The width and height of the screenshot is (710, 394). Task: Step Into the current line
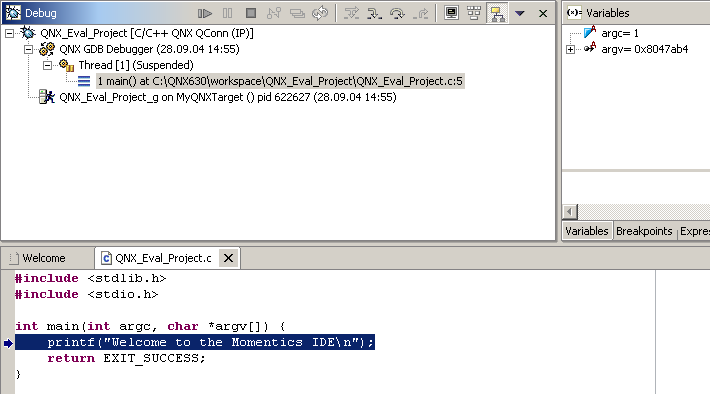[374, 14]
